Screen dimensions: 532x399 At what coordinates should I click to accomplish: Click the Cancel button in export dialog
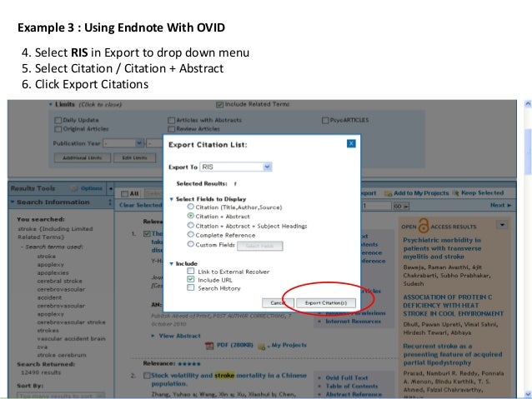pos(278,302)
